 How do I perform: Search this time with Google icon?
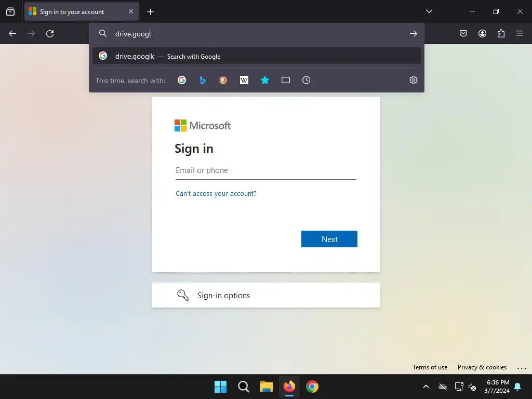pos(182,80)
